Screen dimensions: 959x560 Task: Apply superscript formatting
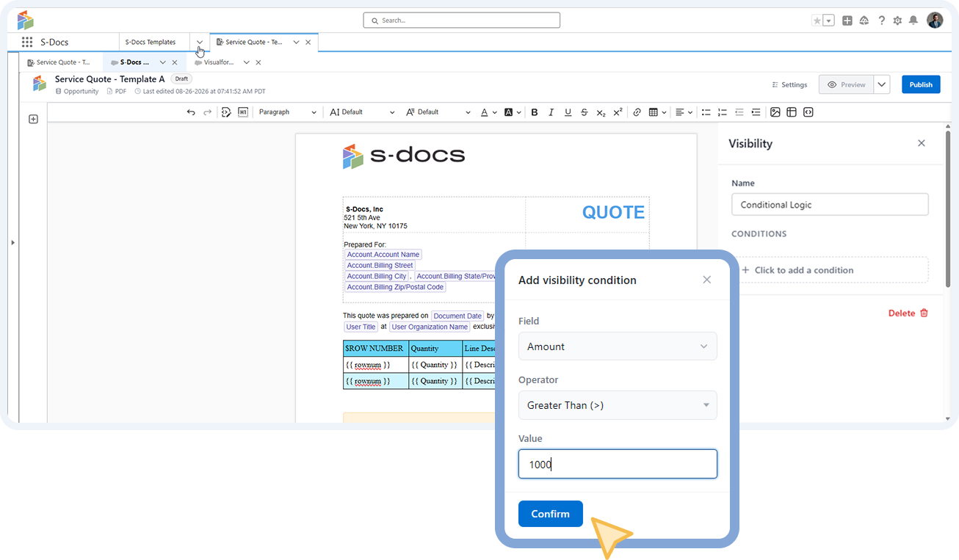tap(618, 112)
